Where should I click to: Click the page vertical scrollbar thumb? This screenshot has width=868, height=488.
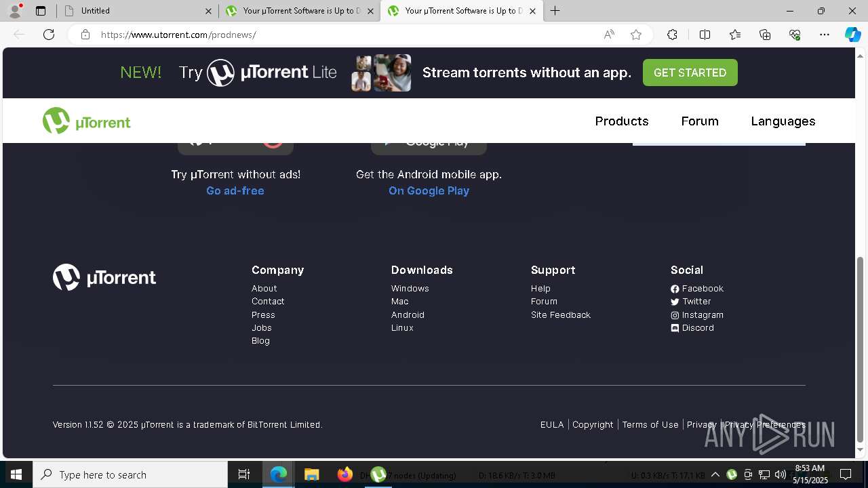coord(861,349)
